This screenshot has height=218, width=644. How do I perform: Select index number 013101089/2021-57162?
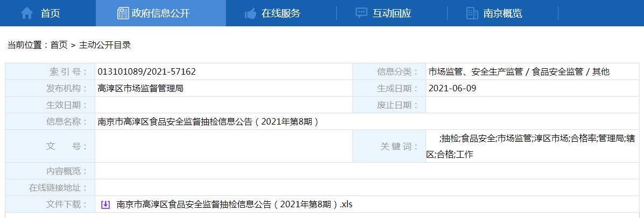[x=147, y=72]
